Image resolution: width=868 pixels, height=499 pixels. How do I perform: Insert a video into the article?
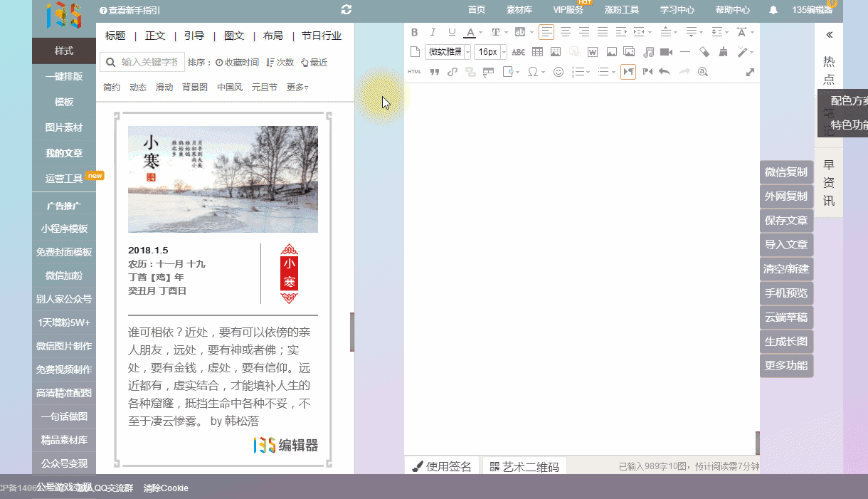click(667, 52)
